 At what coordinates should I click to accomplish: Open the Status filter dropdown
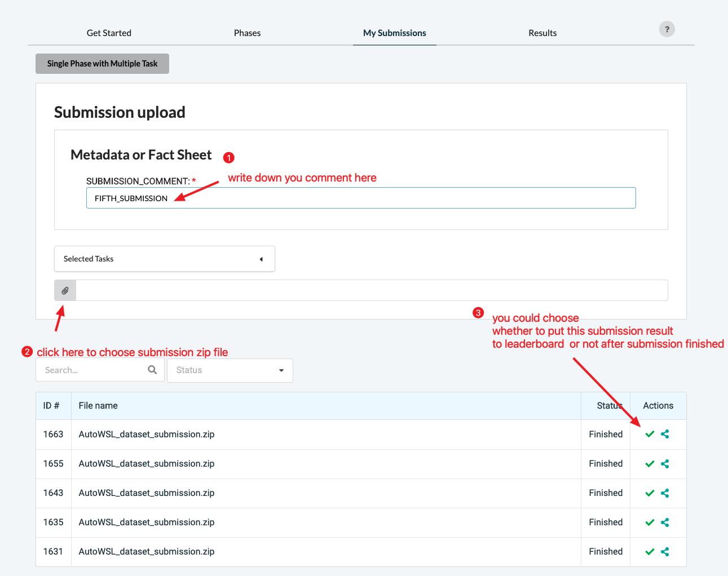pyautogui.click(x=230, y=370)
